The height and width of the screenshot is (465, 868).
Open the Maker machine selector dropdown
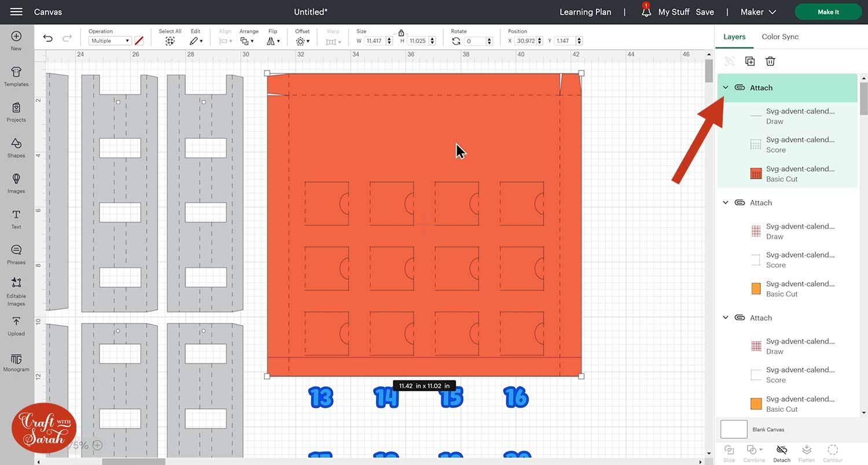(759, 12)
